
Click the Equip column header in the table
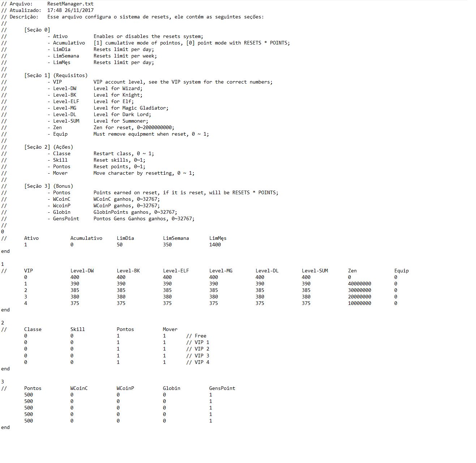point(402,271)
